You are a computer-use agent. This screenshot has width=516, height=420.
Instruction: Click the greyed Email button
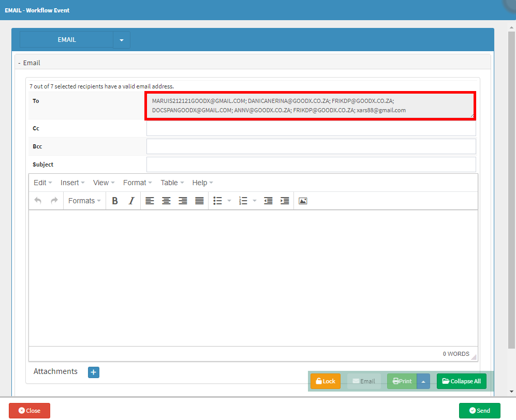[x=364, y=381]
